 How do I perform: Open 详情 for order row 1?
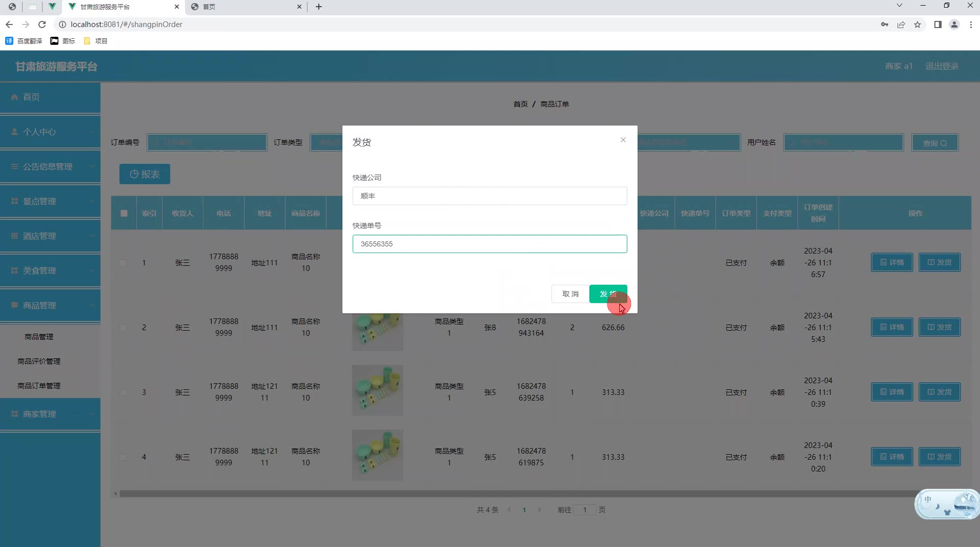[892, 262]
